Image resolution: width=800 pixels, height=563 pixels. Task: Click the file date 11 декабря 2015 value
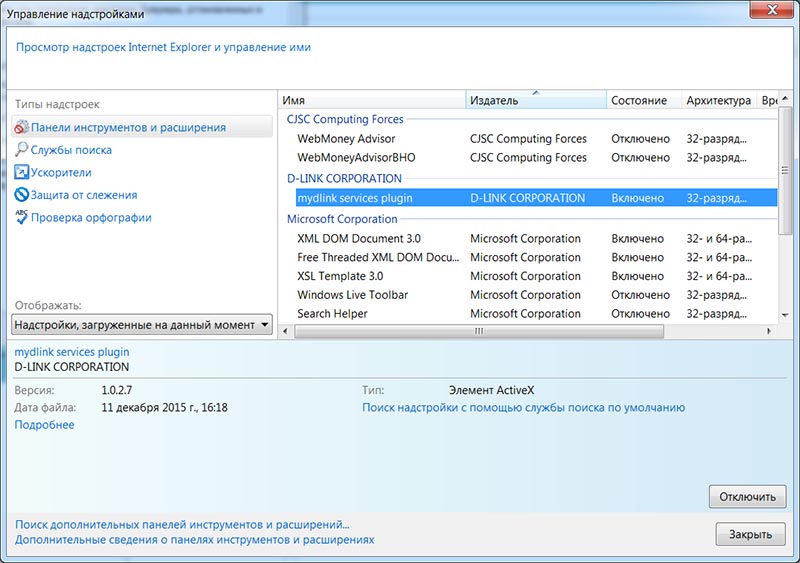coord(164,407)
